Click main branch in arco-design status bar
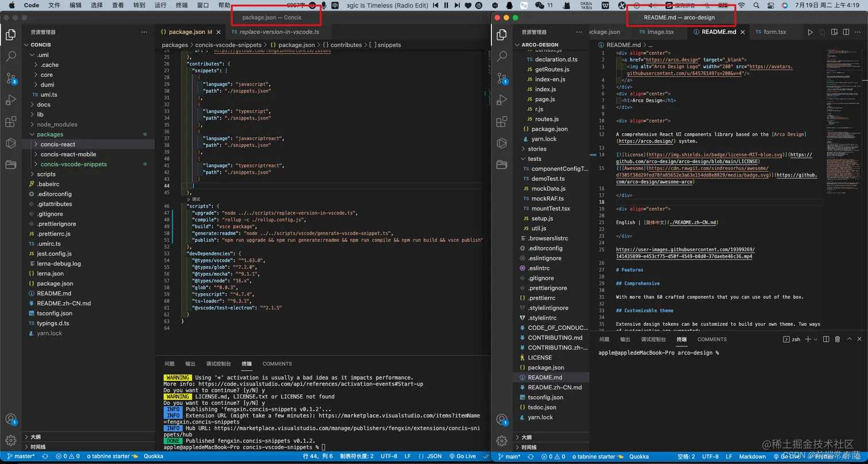 click(x=509, y=457)
